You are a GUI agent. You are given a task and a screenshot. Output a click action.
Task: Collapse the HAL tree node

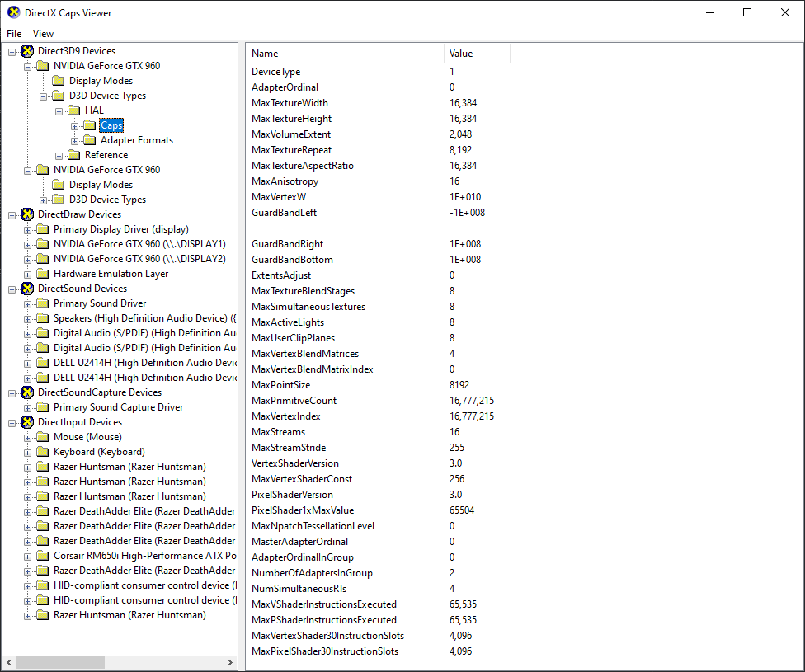(x=59, y=111)
